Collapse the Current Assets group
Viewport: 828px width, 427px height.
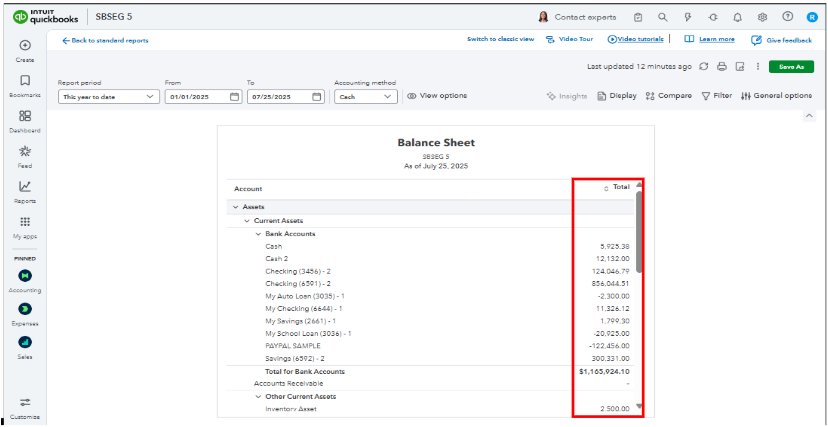[247, 221]
